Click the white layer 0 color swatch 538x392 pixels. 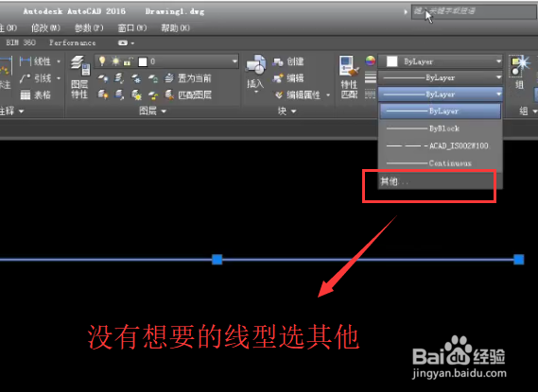[143, 61]
